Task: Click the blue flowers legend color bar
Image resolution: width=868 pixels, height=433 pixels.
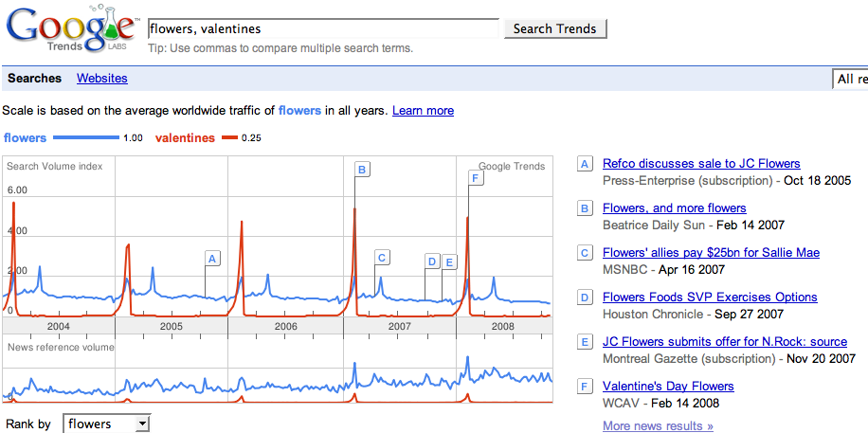Action: [86, 138]
